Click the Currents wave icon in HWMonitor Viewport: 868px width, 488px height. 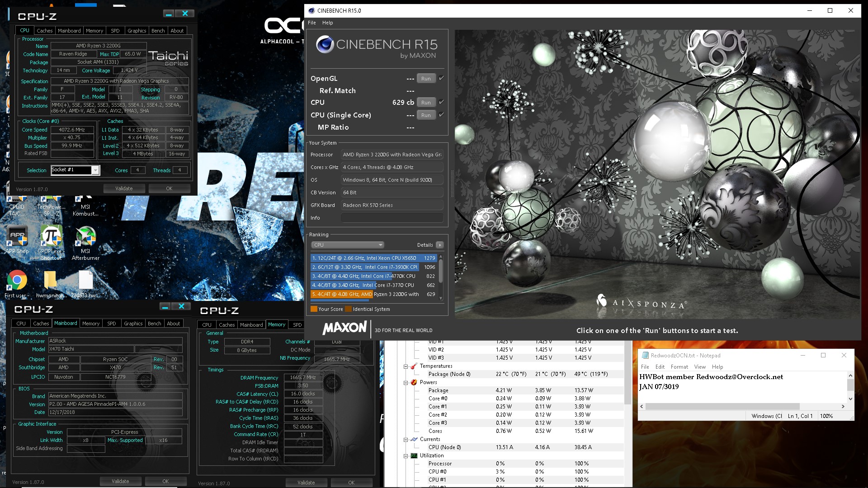414,439
